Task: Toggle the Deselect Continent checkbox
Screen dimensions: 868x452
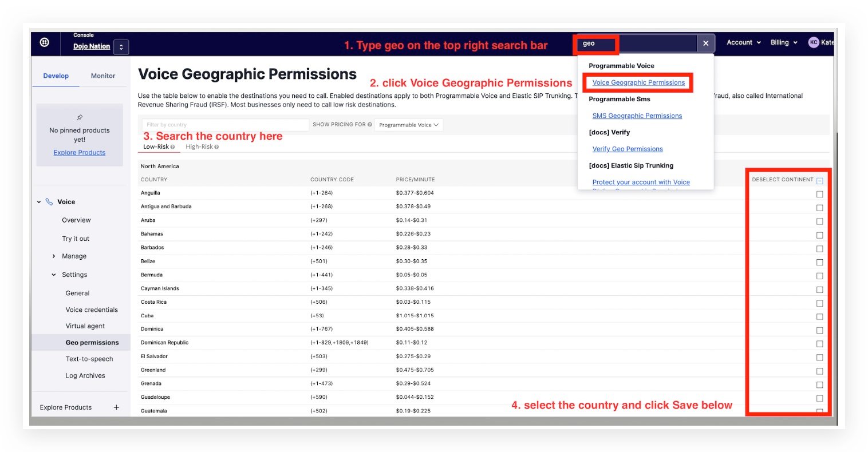Action: 819,181
